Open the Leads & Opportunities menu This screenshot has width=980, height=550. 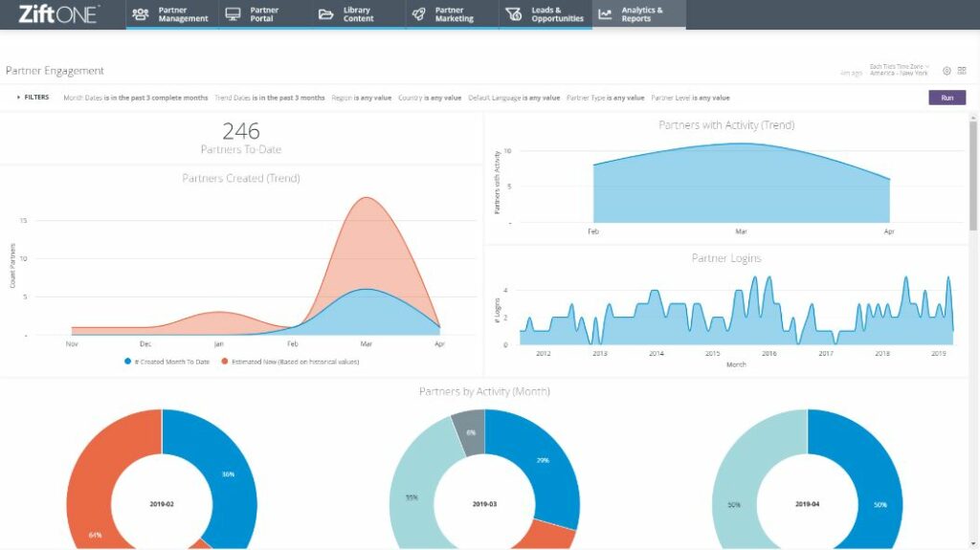545,14
